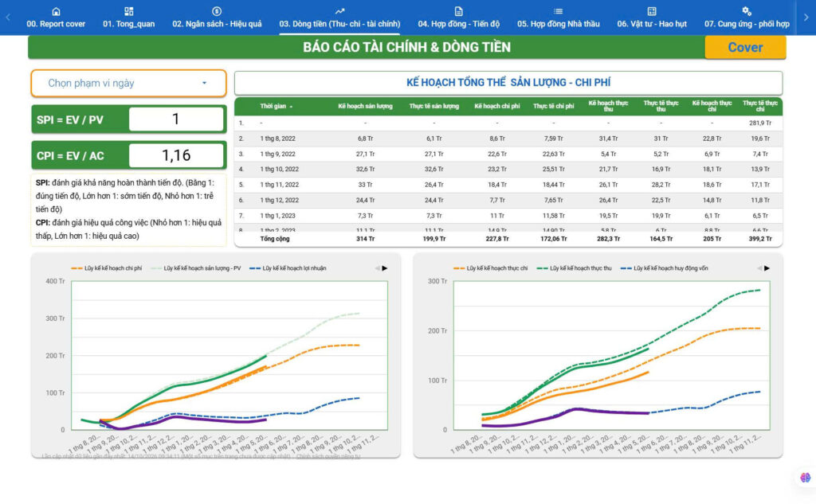Click the yellow Cover button
The image size is (816, 504).
pyautogui.click(x=745, y=47)
